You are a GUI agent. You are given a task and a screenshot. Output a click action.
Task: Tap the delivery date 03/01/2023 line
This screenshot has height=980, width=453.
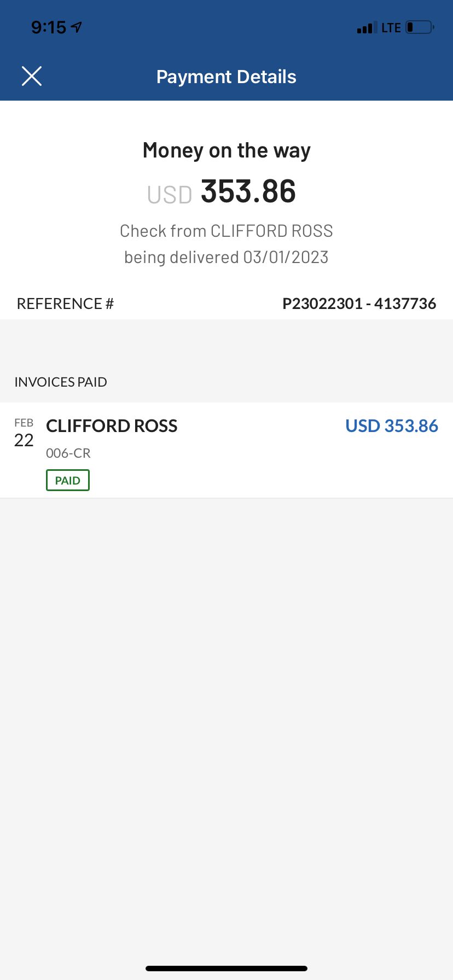(x=226, y=257)
